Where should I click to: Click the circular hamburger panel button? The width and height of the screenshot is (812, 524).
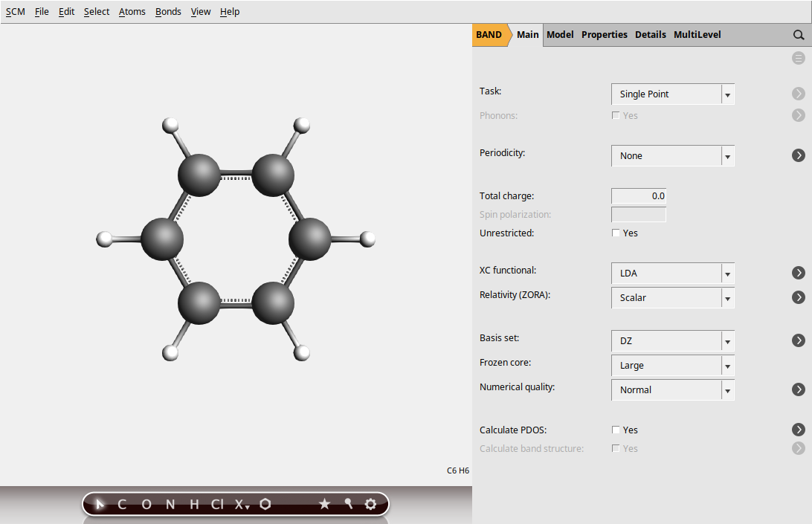tap(799, 58)
